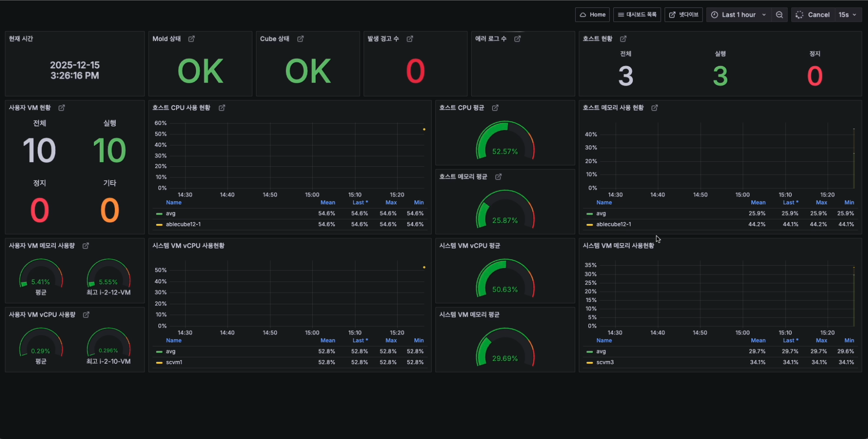868x439 pixels.
Task: Toggle scvm3 series in 시스템 VM 메모리 legend
Action: tap(605, 362)
